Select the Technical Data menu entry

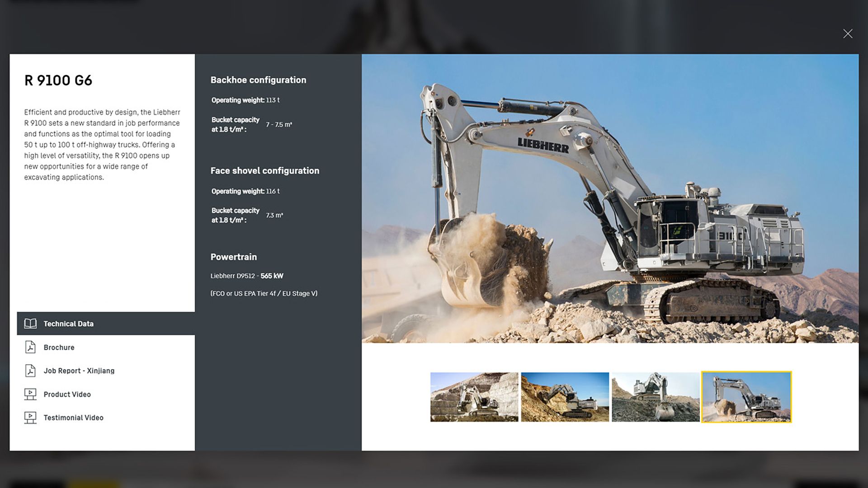69,324
